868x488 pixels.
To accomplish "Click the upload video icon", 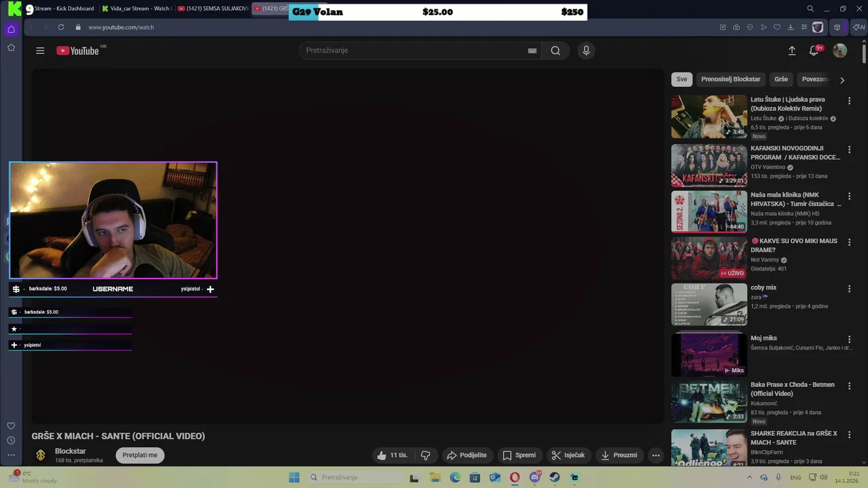I will [791, 50].
